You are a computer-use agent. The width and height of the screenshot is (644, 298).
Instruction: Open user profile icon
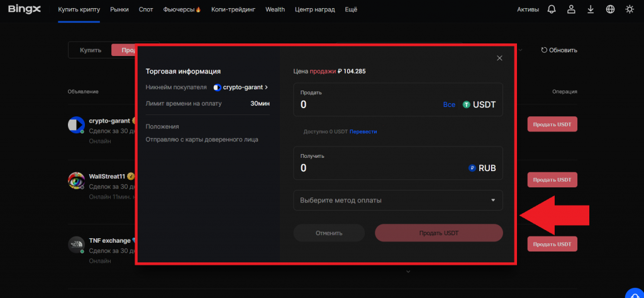coord(571,9)
